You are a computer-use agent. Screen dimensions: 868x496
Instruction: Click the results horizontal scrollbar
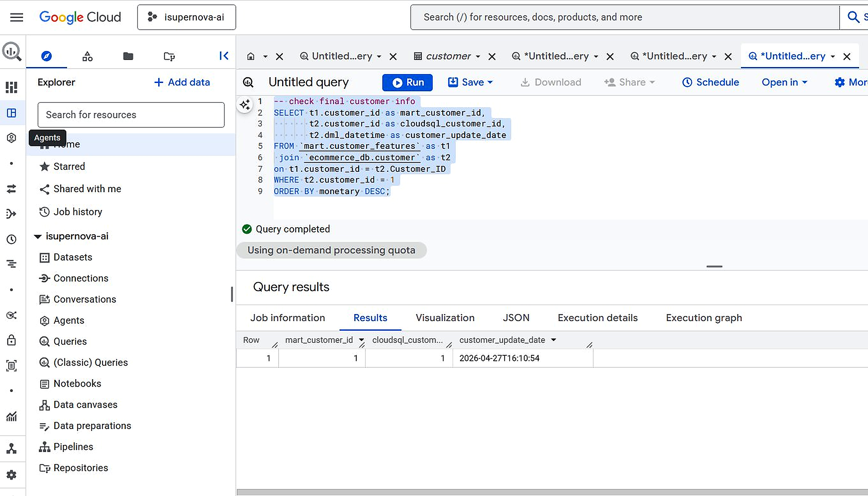tap(552, 492)
